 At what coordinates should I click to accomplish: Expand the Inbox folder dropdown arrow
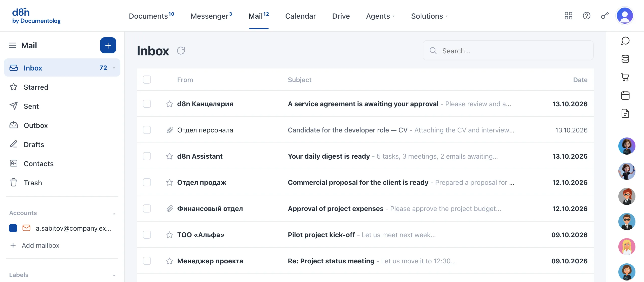tap(114, 68)
